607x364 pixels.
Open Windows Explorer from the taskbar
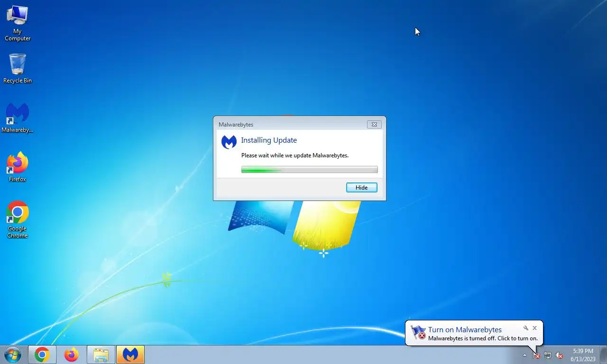click(101, 355)
